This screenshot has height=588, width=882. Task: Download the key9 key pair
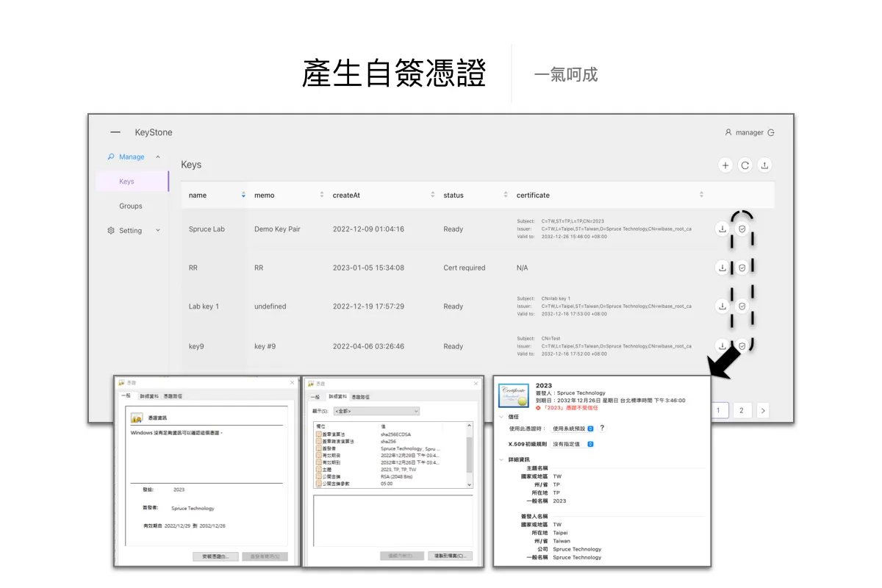tap(723, 345)
